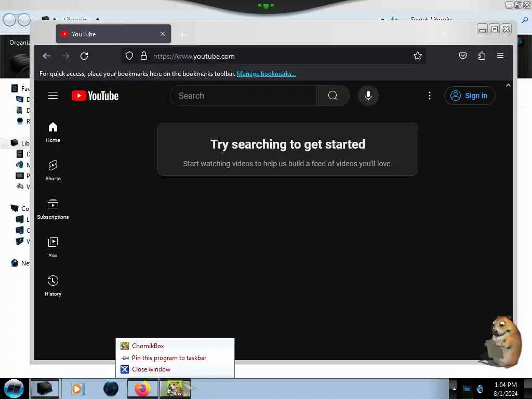The image size is (532, 399).
Task: Click the YouTube logo
Action: (95, 96)
